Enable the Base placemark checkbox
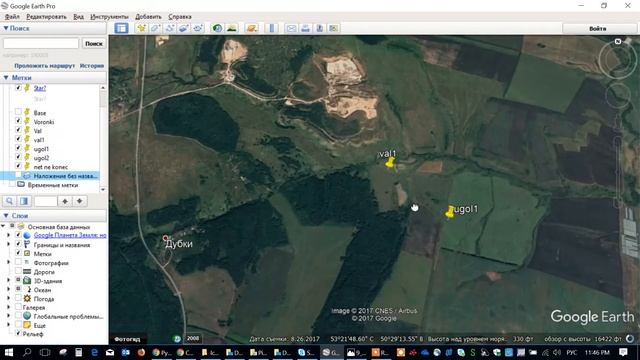 18,112
